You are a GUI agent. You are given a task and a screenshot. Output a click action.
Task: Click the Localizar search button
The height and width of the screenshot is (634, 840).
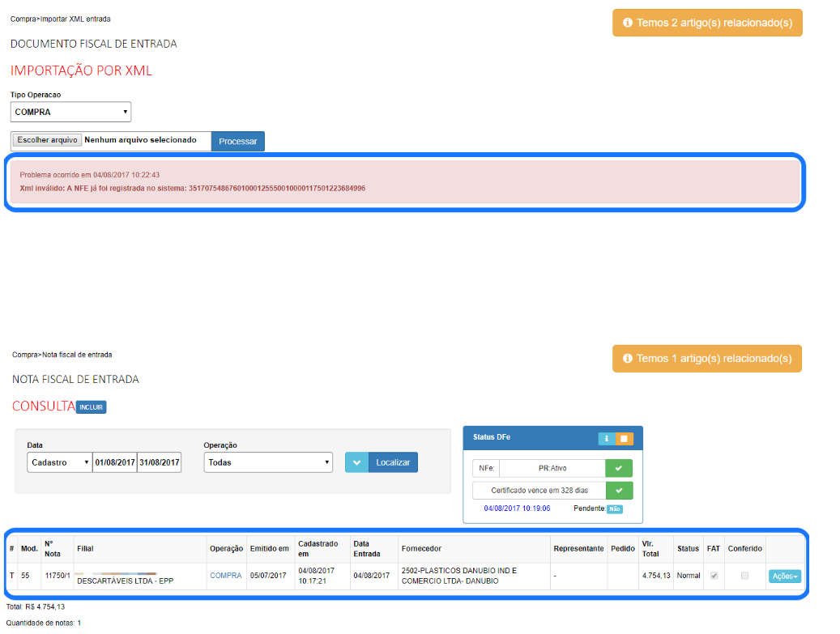coord(393,462)
